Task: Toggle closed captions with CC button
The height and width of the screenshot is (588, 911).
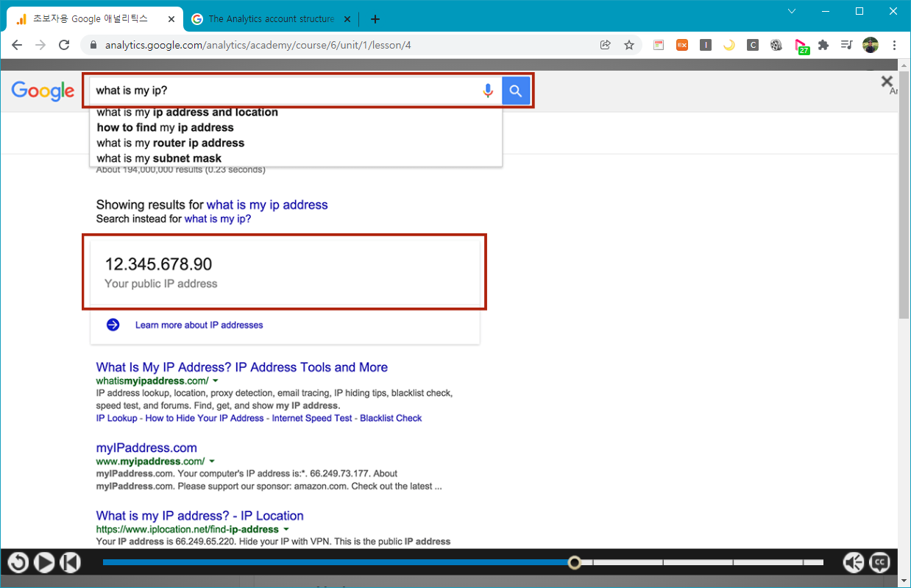Action: (879, 563)
